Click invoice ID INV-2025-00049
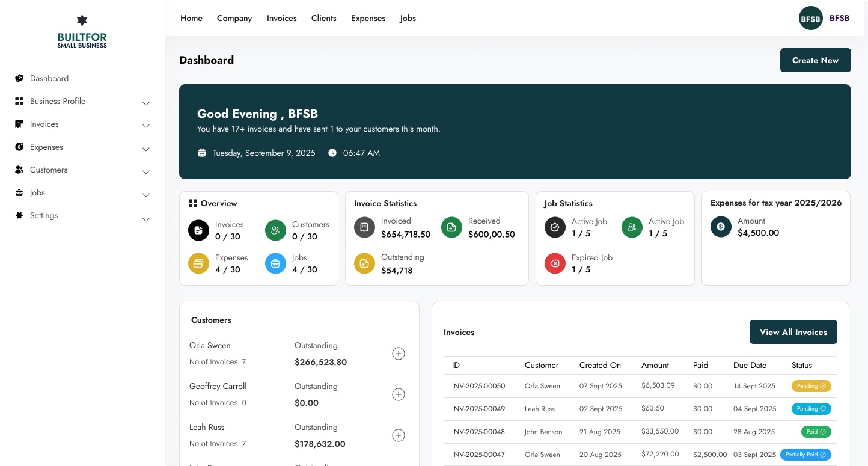The width and height of the screenshot is (868, 466). tap(478, 409)
